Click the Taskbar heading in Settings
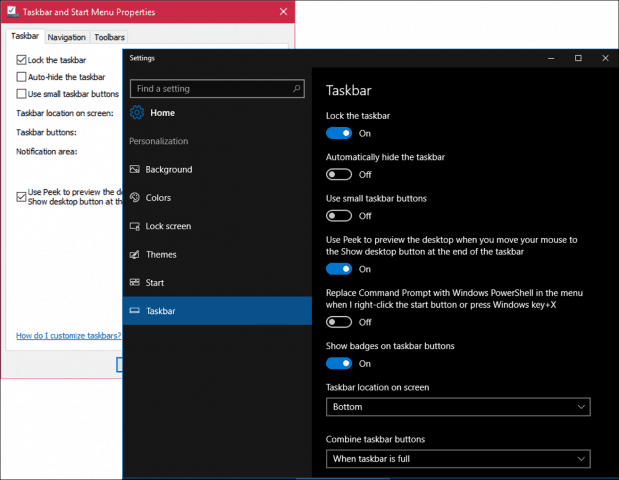The width and height of the screenshot is (619, 480). coord(349,90)
